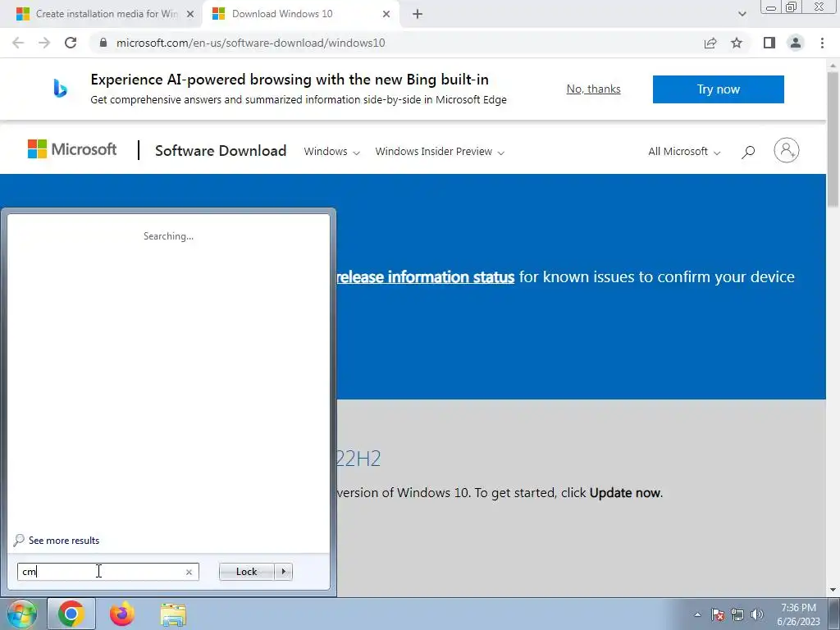This screenshot has height=630, width=840.
Task: Clear the Start menu search text
Action: pos(189,572)
